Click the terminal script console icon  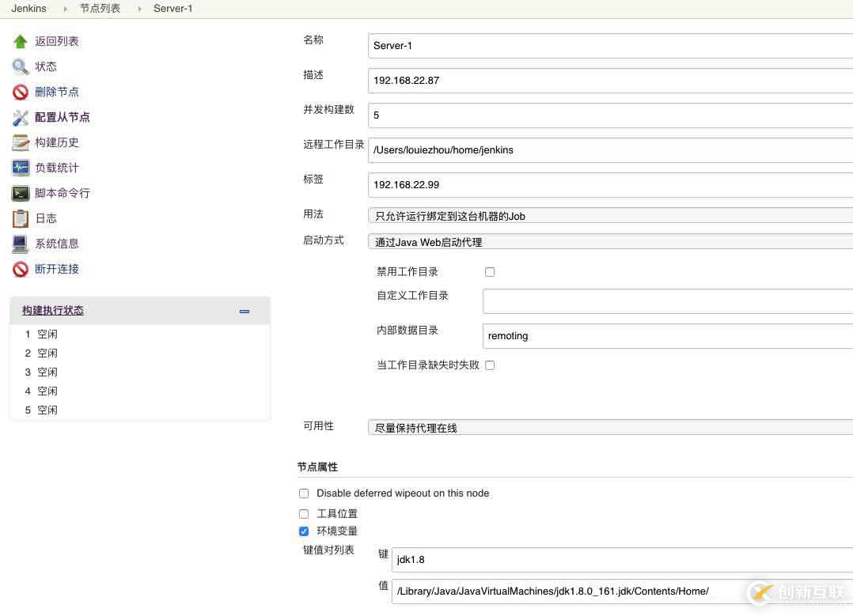pyautogui.click(x=20, y=193)
